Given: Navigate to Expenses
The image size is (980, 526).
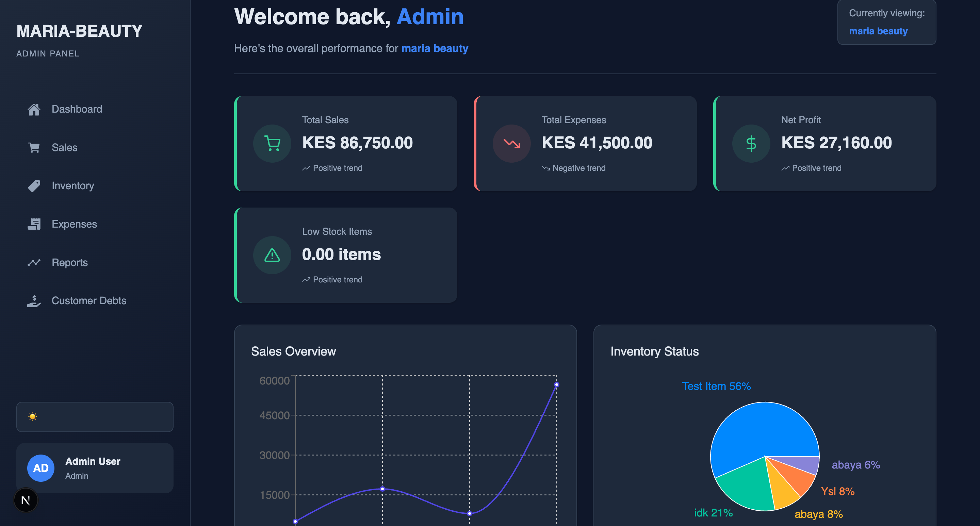Looking at the screenshot, I should pyautogui.click(x=95, y=225).
